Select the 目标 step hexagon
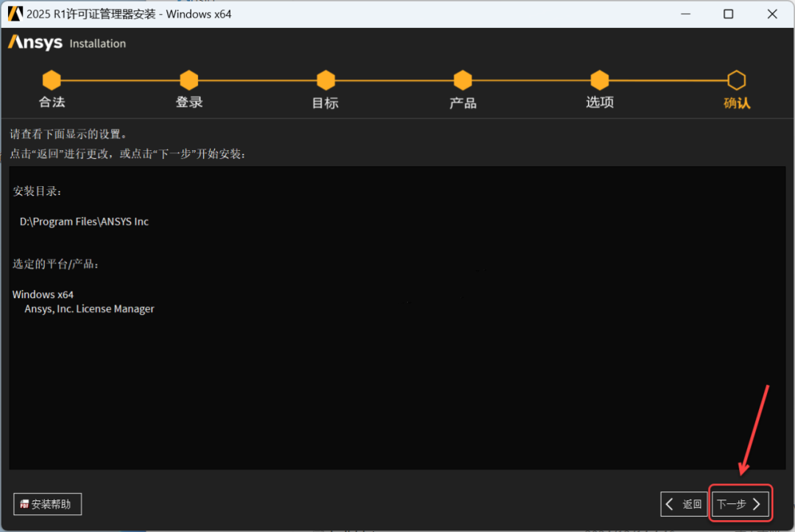 pyautogui.click(x=326, y=80)
